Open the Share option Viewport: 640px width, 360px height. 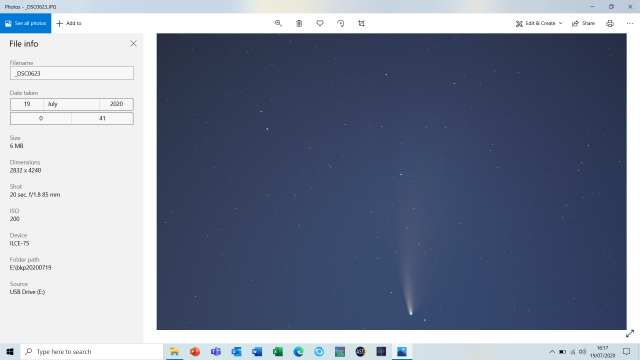click(x=583, y=23)
